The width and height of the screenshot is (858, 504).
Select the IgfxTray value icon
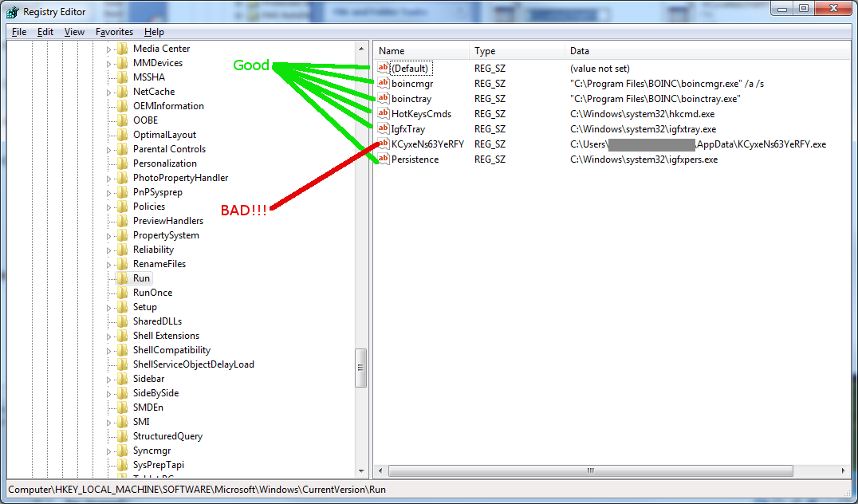pos(384,129)
